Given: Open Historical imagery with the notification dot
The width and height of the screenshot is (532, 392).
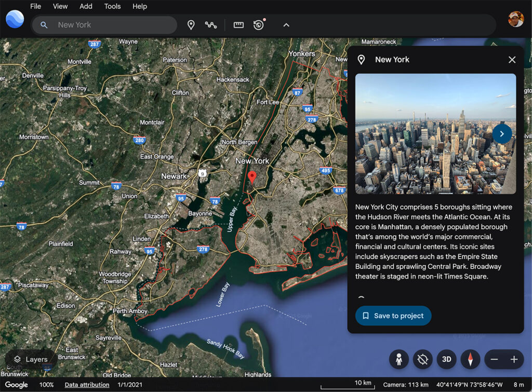Looking at the screenshot, I should 258,24.
